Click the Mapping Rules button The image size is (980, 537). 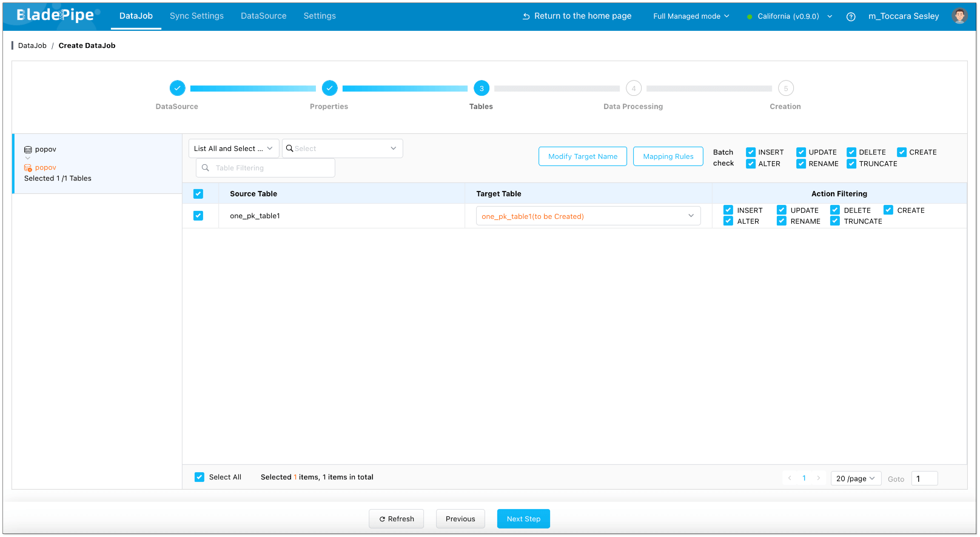pos(668,156)
